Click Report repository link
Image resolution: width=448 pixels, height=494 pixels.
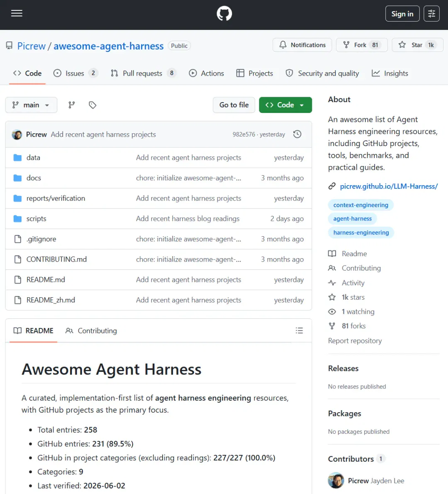[355, 340]
